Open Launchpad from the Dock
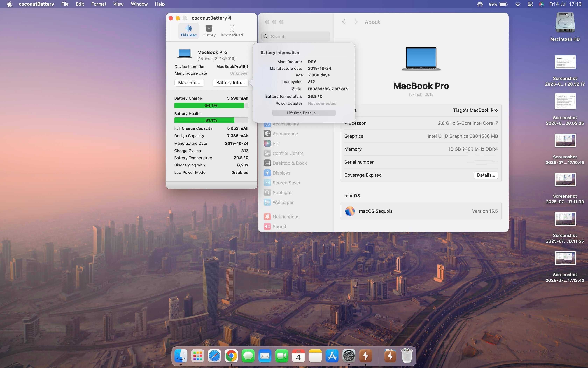Image resolution: width=588 pixels, height=368 pixels. point(198,356)
